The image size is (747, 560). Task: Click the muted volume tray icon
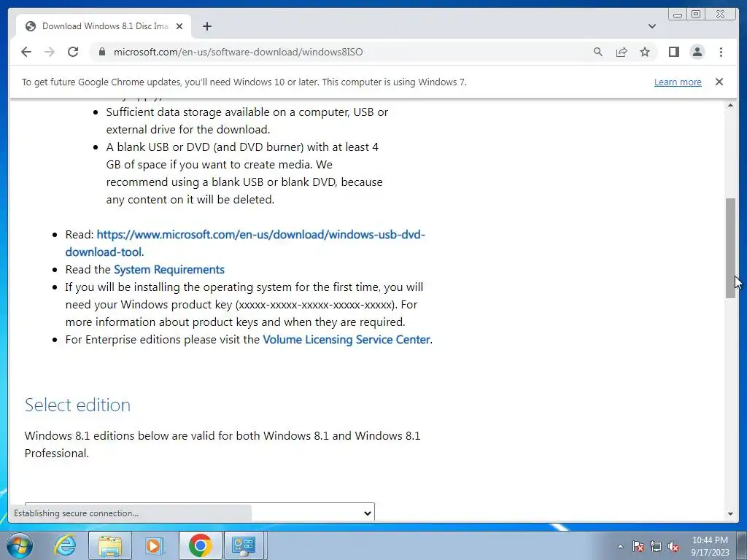pyautogui.click(x=673, y=546)
